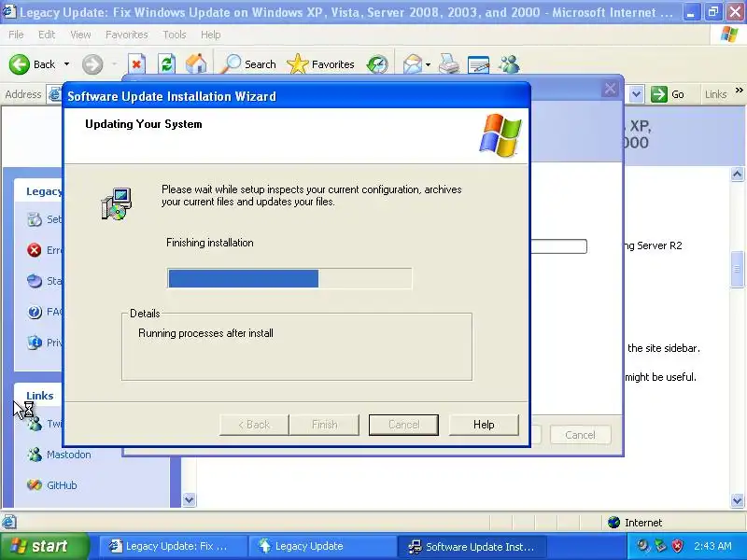Expand the Mail dropdown arrow
This screenshot has width=747, height=560.
pos(428,64)
